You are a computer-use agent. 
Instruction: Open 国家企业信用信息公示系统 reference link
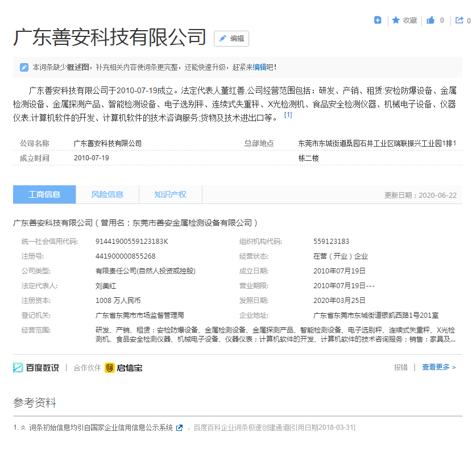pyautogui.click(x=101, y=428)
